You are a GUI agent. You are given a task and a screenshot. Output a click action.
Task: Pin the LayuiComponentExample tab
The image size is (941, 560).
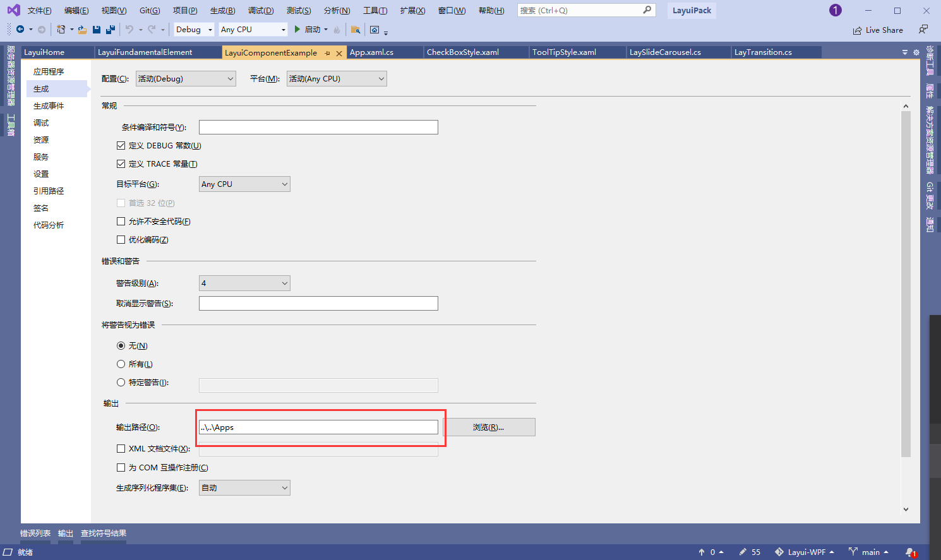click(x=327, y=53)
